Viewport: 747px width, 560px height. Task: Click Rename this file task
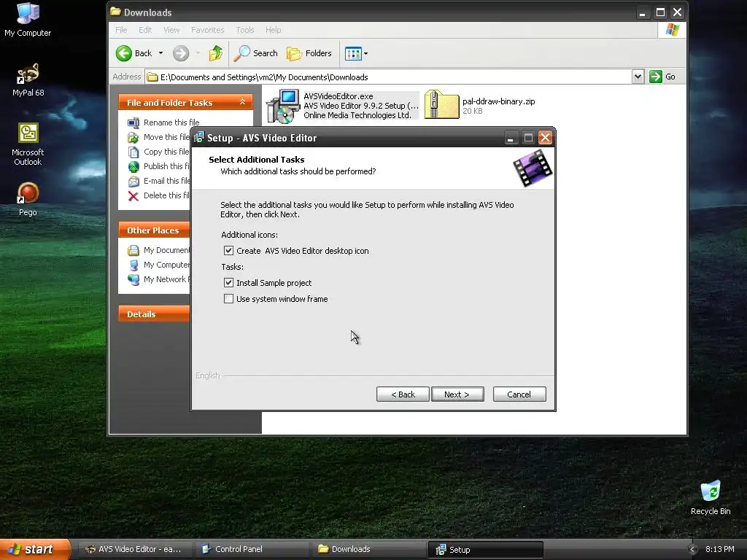click(x=163, y=122)
